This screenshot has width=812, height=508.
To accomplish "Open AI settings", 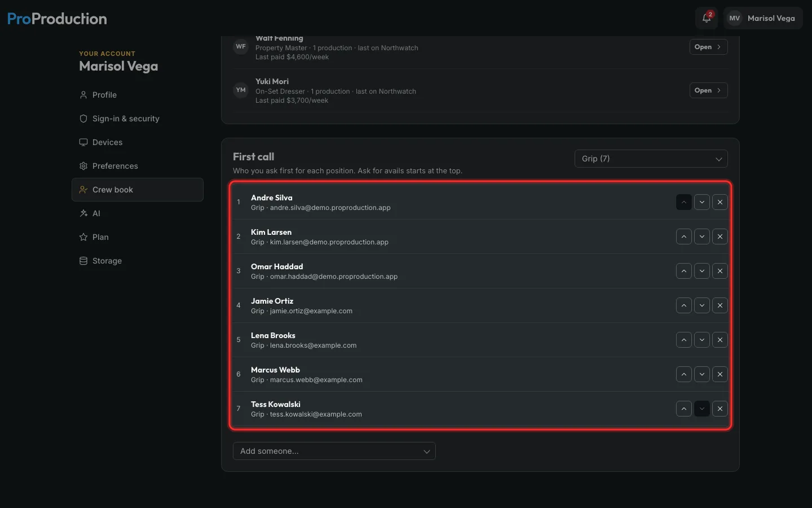I will click(x=138, y=213).
